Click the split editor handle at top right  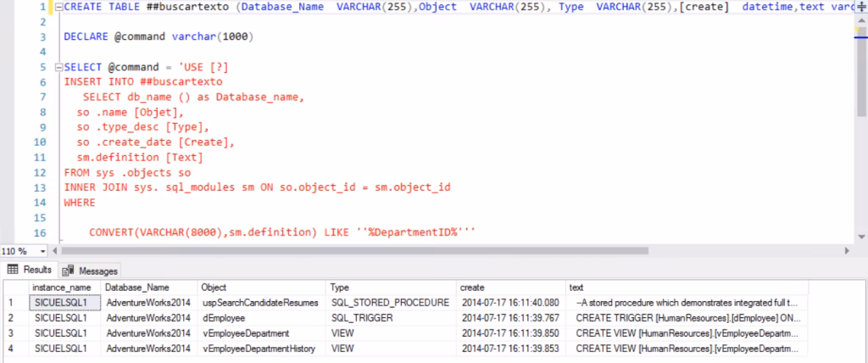coord(861,7)
